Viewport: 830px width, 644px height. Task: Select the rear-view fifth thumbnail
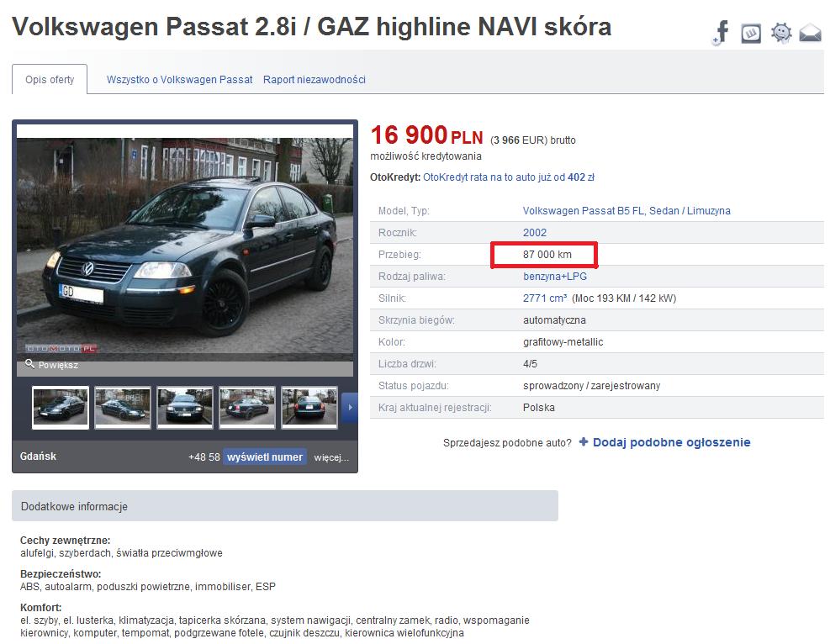[x=309, y=407]
